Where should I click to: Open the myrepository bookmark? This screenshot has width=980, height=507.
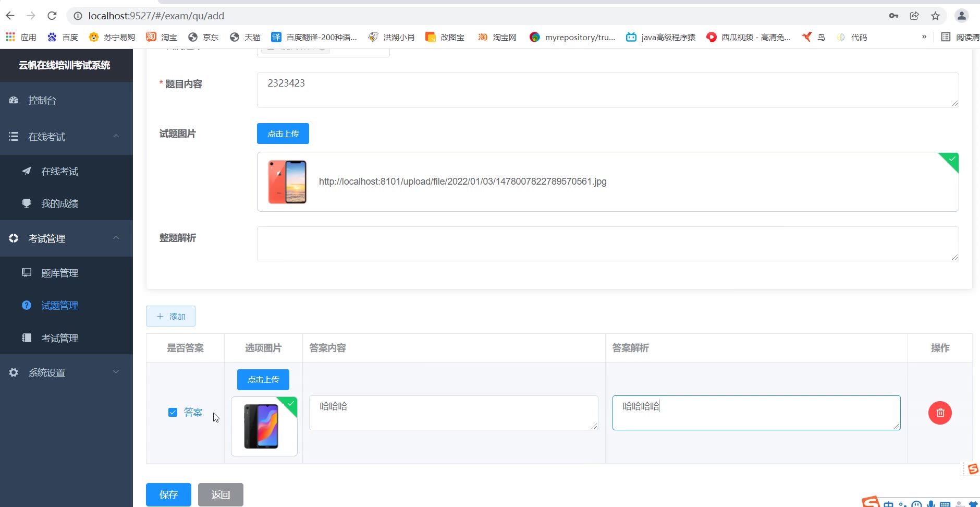572,37
